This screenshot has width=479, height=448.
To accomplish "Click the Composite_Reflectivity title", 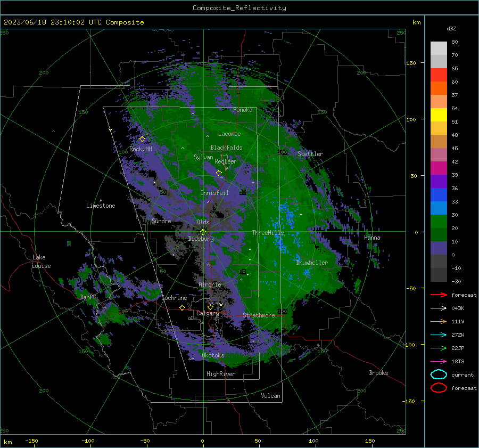I will [240, 8].
